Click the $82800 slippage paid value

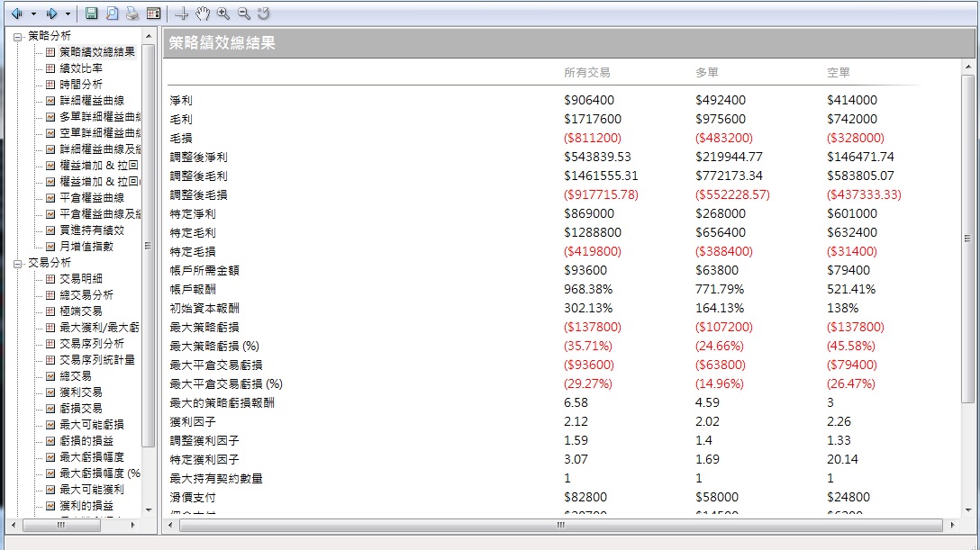585,497
